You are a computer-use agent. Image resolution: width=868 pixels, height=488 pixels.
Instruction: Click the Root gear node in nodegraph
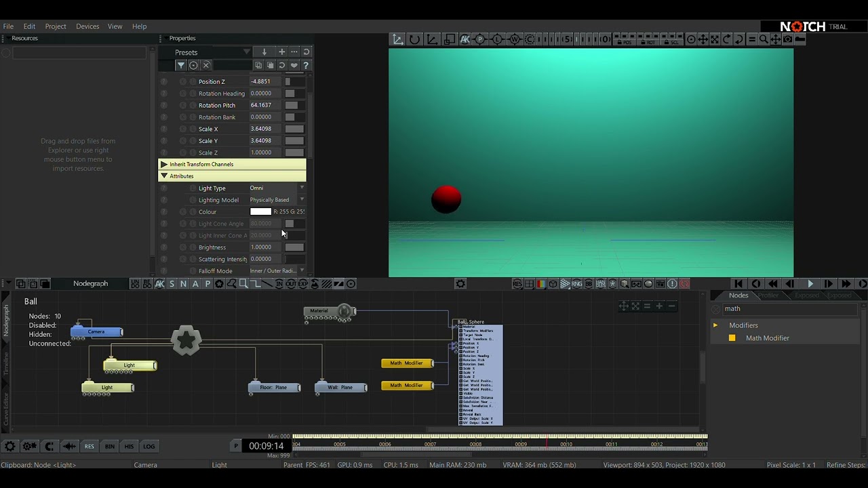pyautogui.click(x=186, y=340)
